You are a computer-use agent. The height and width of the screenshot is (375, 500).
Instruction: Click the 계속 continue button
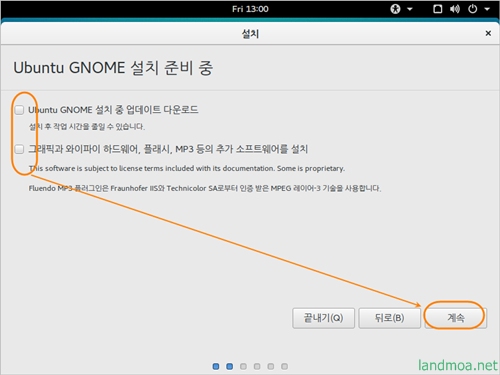pos(456,318)
